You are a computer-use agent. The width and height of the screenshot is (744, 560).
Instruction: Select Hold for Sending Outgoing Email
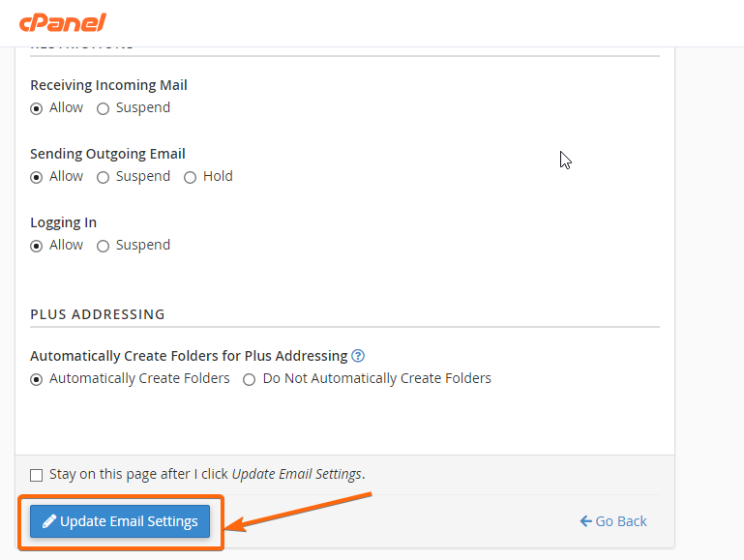pyautogui.click(x=190, y=177)
